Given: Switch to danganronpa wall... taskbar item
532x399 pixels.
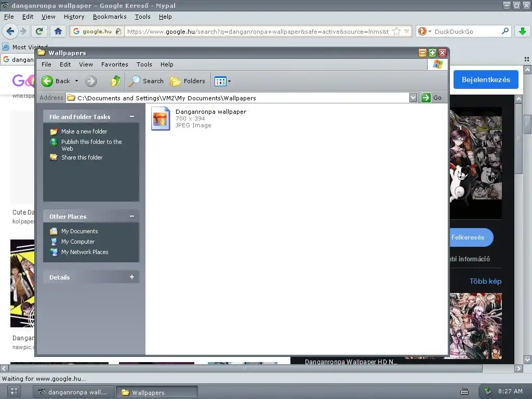Looking at the screenshot, I should 73,392.
